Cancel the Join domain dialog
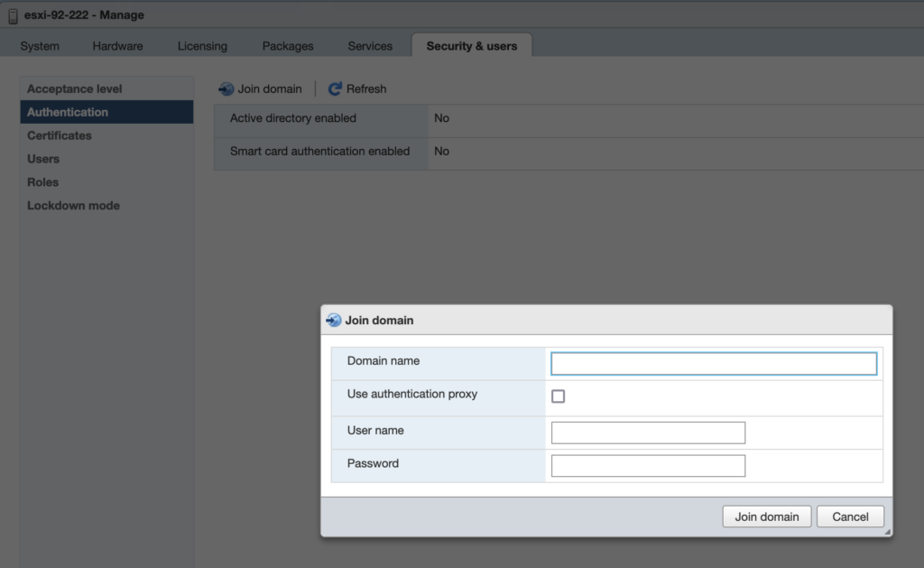Screen dimensions: 924x568 [x=850, y=517]
